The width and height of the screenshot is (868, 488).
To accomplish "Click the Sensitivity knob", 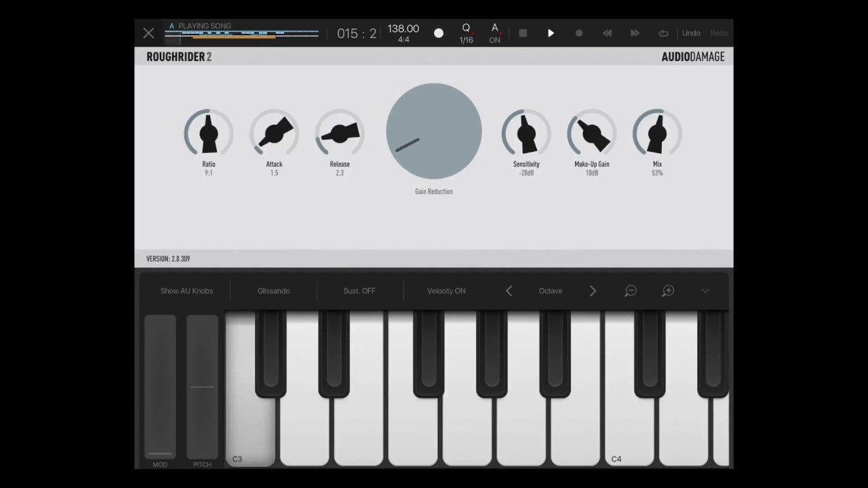I will click(x=526, y=133).
